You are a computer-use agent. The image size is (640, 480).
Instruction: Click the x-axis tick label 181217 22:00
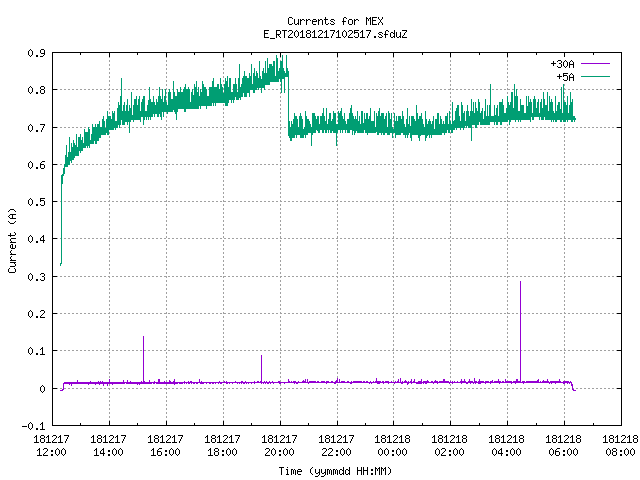tap(336, 446)
